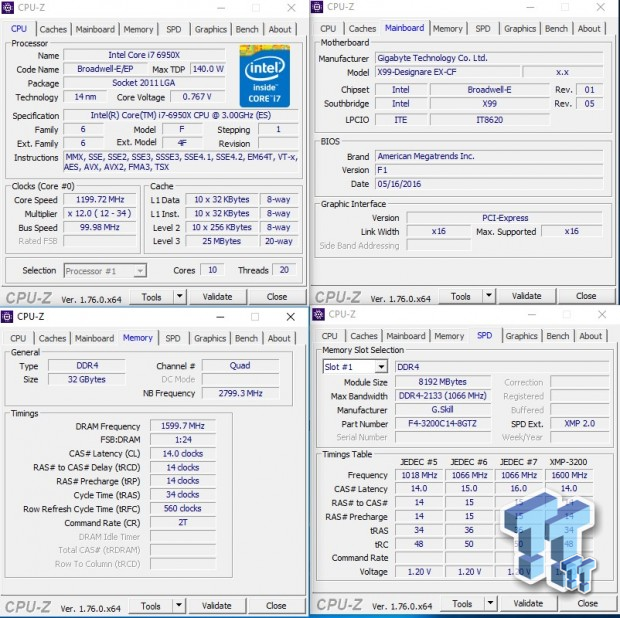Screen dimensions: 620x618
Task: Click Close button in Memory window
Action: pyautogui.click(x=276, y=606)
